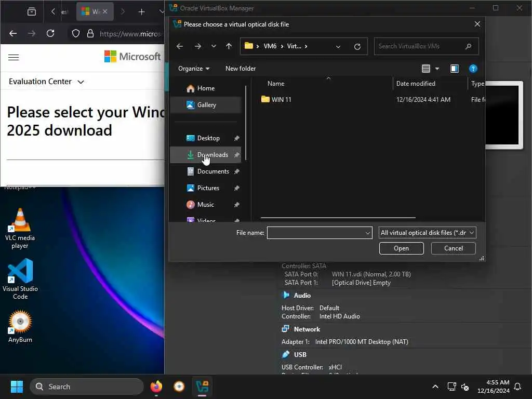Click the search magnifier icon in dialog
Viewport: 532px width, 399px height.
tap(469, 46)
